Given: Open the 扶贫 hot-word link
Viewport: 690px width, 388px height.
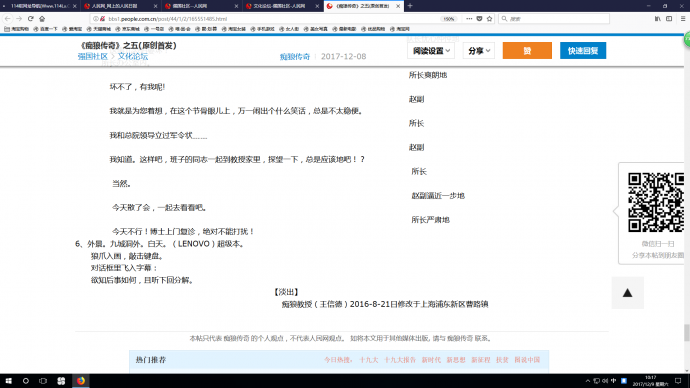Looking at the screenshot, I should (x=502, y=360).
